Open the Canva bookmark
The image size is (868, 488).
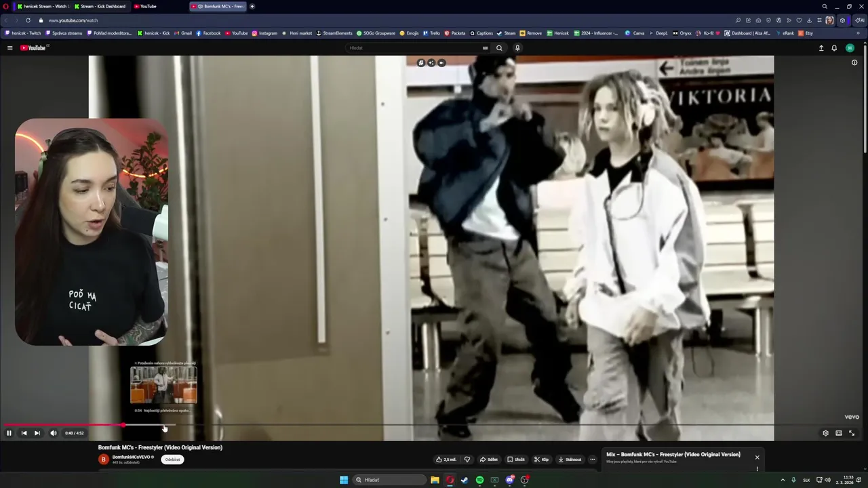[635, 33]
